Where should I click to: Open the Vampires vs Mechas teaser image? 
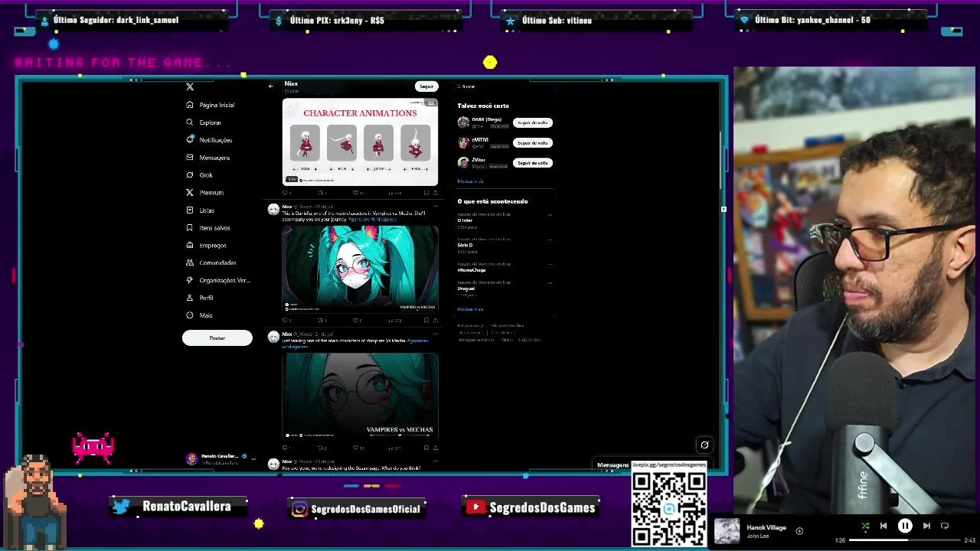360,396
